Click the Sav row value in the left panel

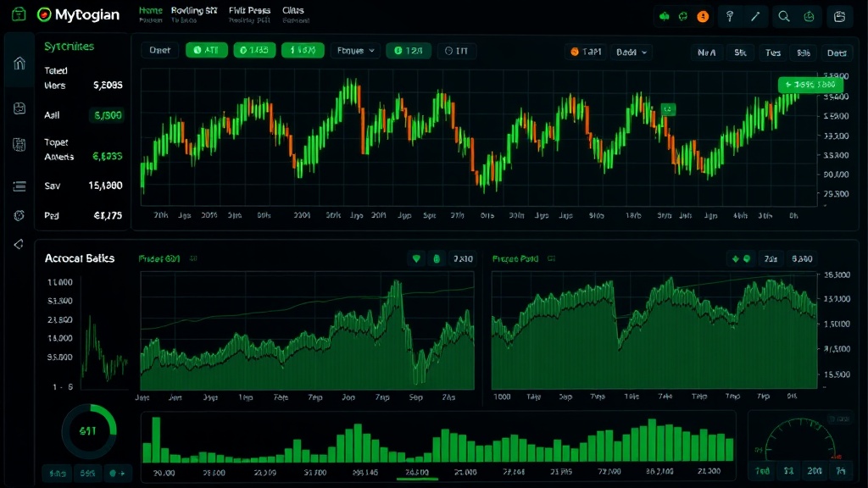click(x=105, y=186)
